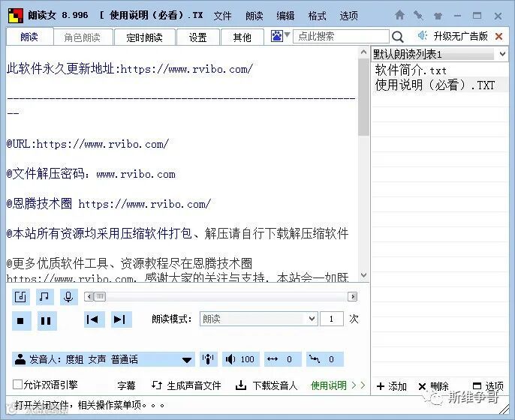
Task: Click the 字幕 button
Action: [126, 385]
